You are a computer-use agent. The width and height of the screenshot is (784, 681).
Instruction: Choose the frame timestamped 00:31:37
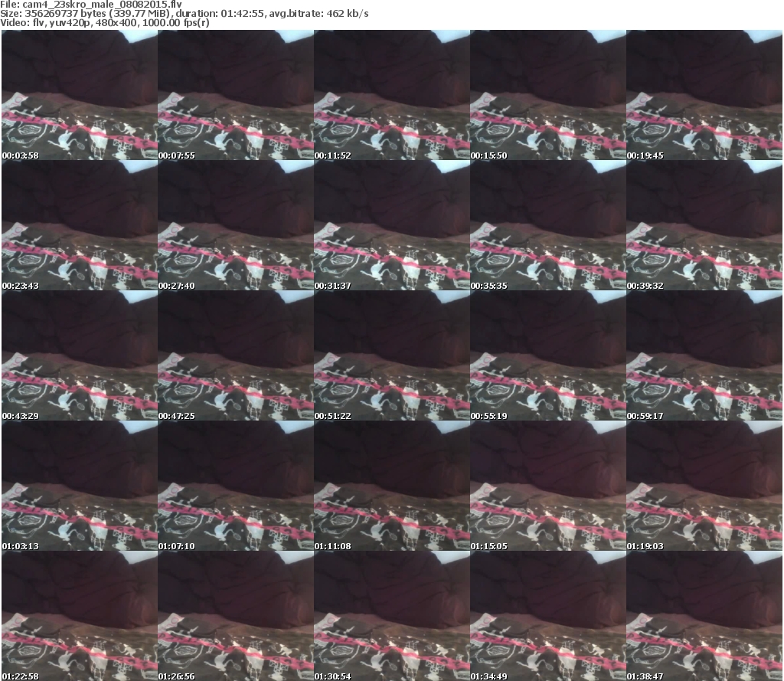[392, 225]
